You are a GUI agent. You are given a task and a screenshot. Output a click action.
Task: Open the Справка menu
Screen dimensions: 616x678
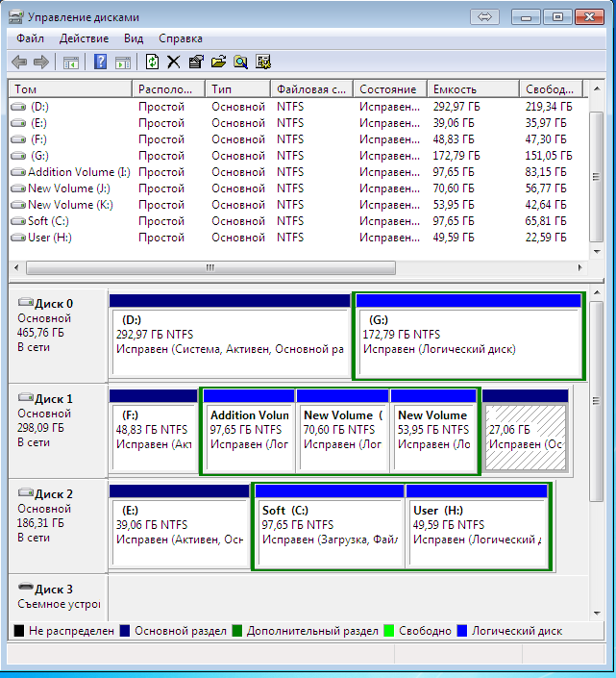181,38
